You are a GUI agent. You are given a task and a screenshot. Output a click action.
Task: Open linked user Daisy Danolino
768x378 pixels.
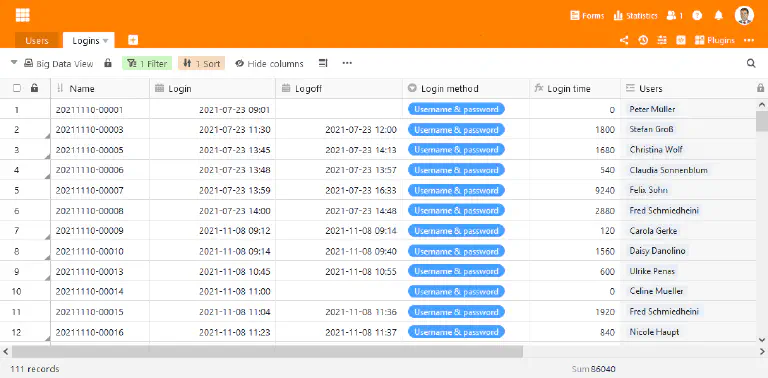[657, 251]
